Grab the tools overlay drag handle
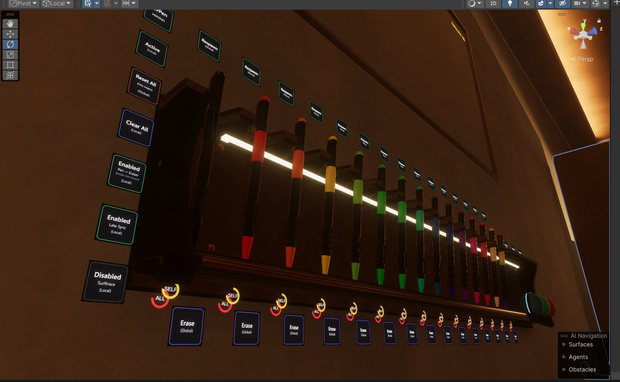620x382 pixels. pos(10,14)
